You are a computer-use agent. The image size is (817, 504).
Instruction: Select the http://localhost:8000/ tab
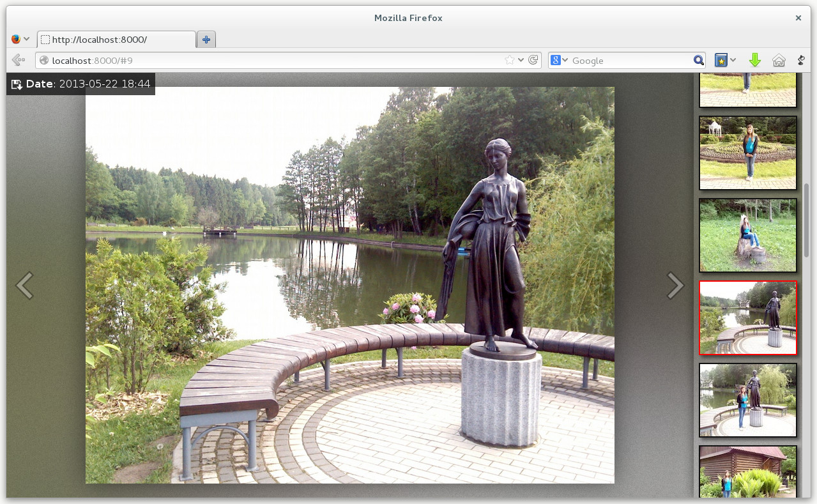116,40
